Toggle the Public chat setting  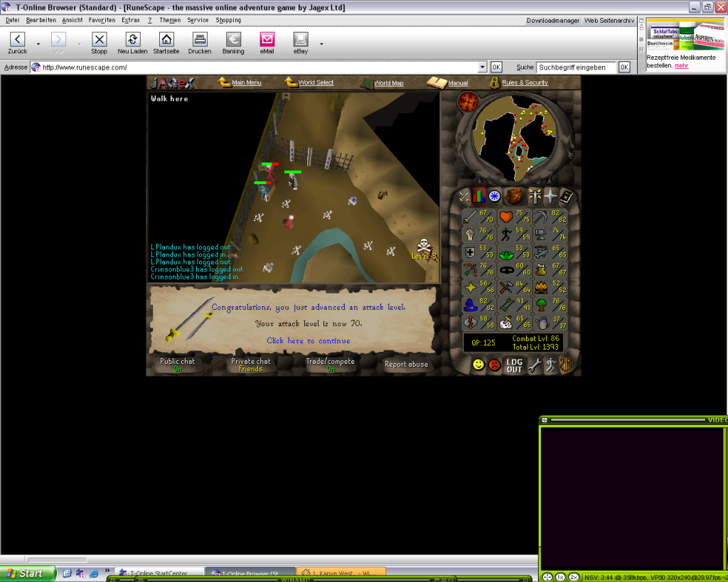tap(177, 365)
